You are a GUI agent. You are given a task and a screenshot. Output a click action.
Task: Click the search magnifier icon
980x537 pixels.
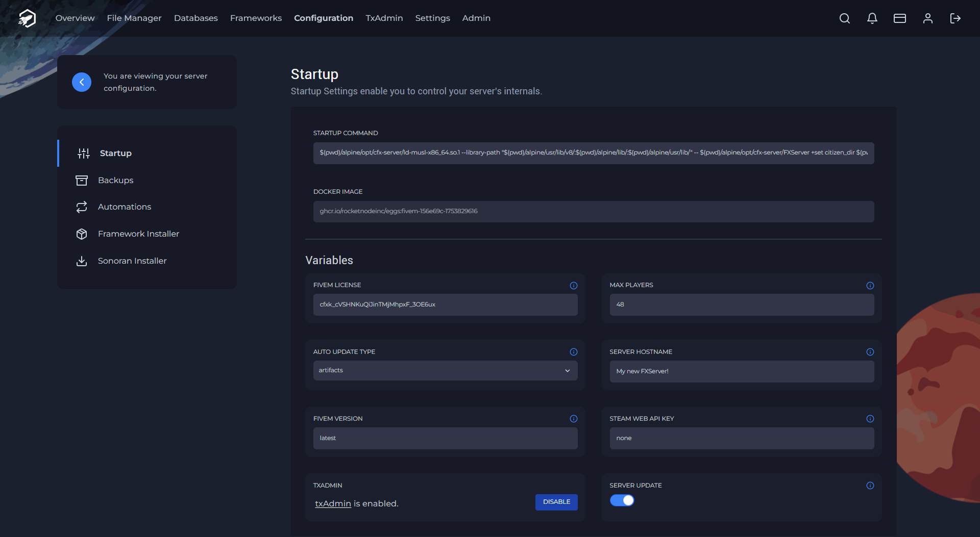[x=845, y=18]
